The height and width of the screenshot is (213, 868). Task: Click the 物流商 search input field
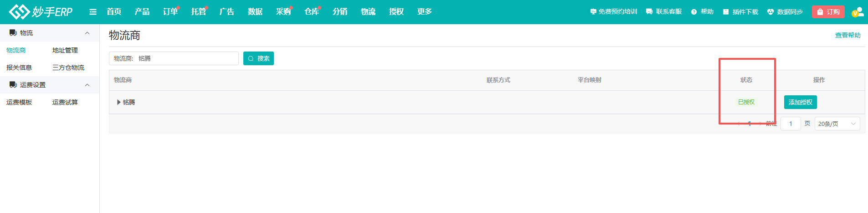(174, 58)
